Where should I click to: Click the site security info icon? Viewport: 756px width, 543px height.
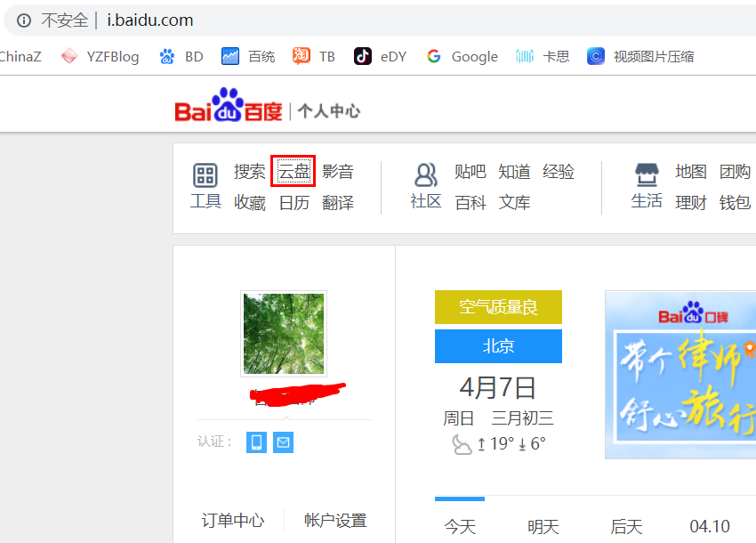24,20
